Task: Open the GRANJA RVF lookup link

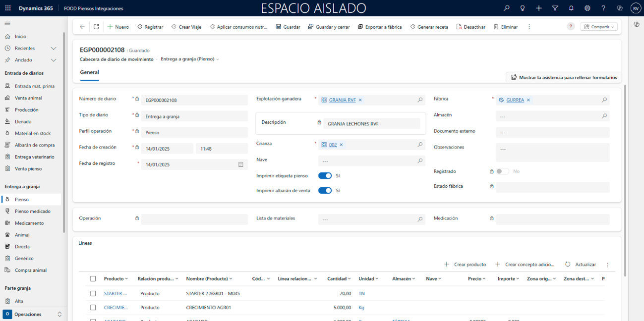Action: click(342, 100)
